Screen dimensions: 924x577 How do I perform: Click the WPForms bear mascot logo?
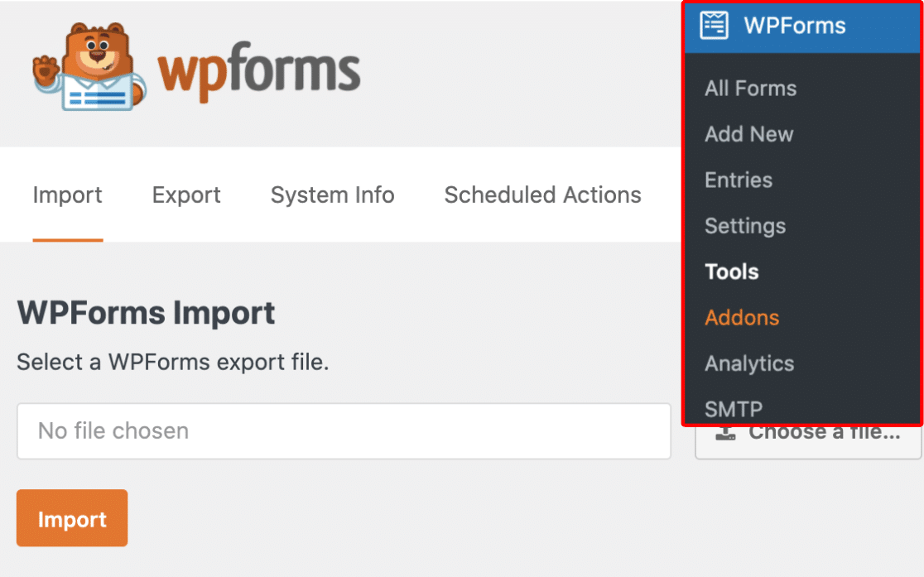[89, 66]
